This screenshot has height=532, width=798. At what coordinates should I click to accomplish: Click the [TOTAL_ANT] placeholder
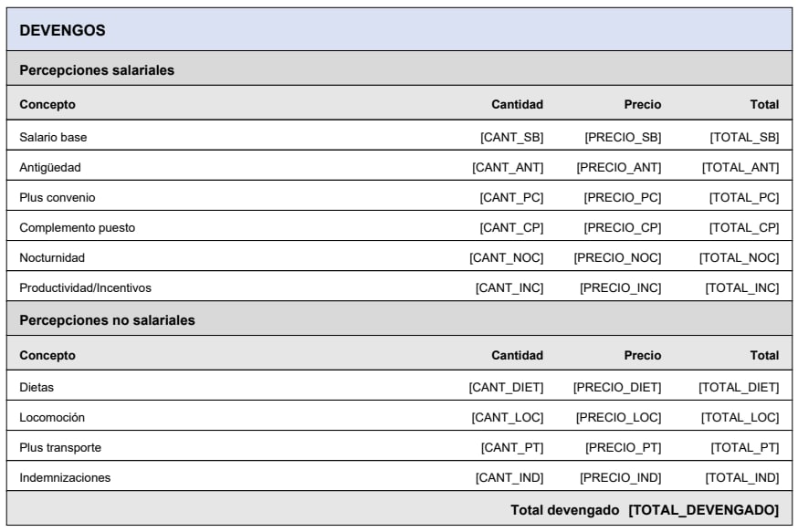coord(740,167)
